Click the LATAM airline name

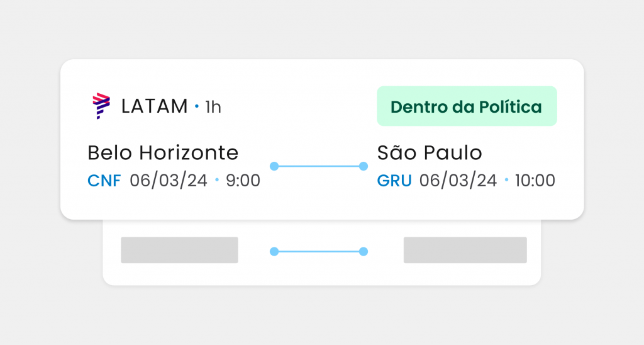tap(154, 107)
